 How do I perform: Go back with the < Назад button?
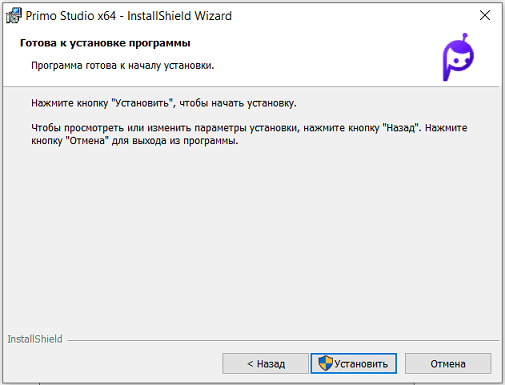265,363
